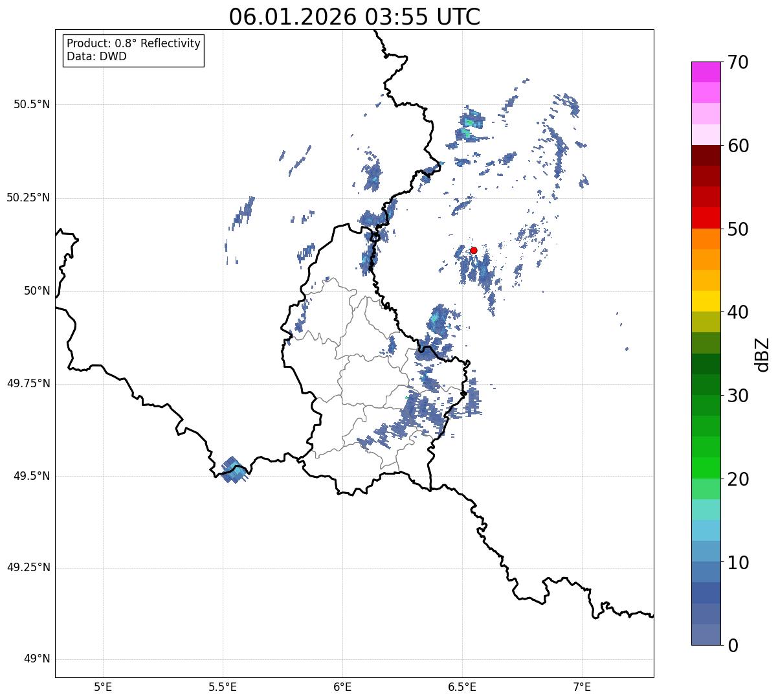Click the bottom slate-blue swatch at 0 dBZ
This screenshot has width=778, height=700.
click(706, 635)
